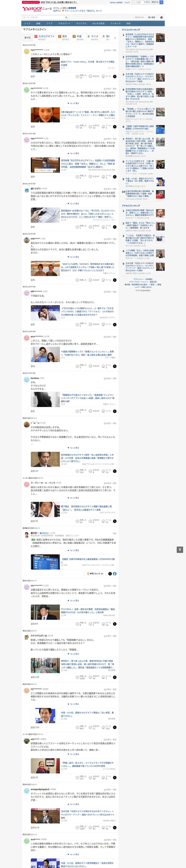Share 藤代宏一's expert comment on Facebook
This screenshot has height=868, width=186.
tap(115, 574)
